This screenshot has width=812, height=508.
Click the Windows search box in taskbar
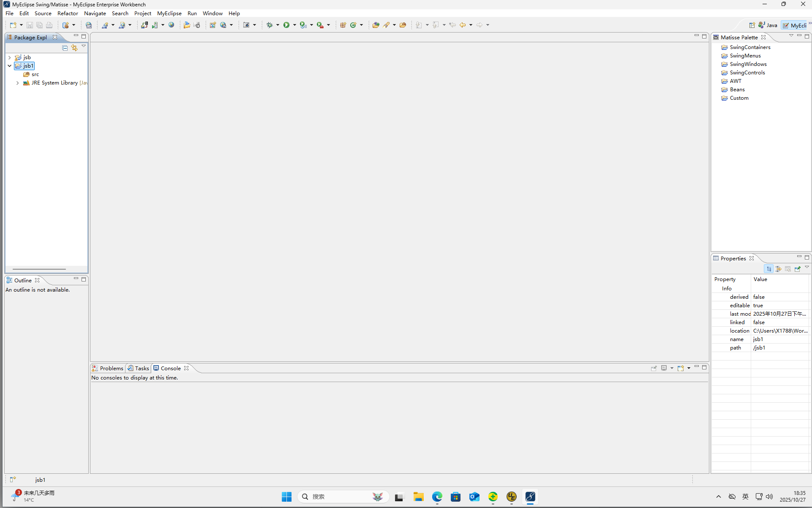pos(343,497)
